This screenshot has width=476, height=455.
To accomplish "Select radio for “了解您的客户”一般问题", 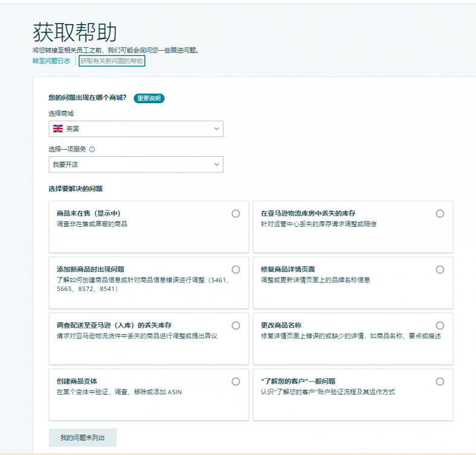I will (x=440, y=381).
